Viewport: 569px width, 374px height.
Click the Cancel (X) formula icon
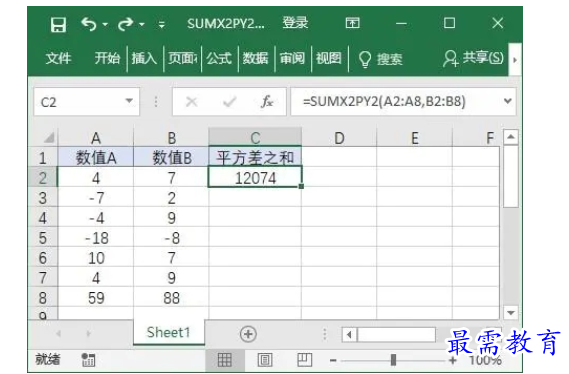pyautogui.click(x=191, y=102)
